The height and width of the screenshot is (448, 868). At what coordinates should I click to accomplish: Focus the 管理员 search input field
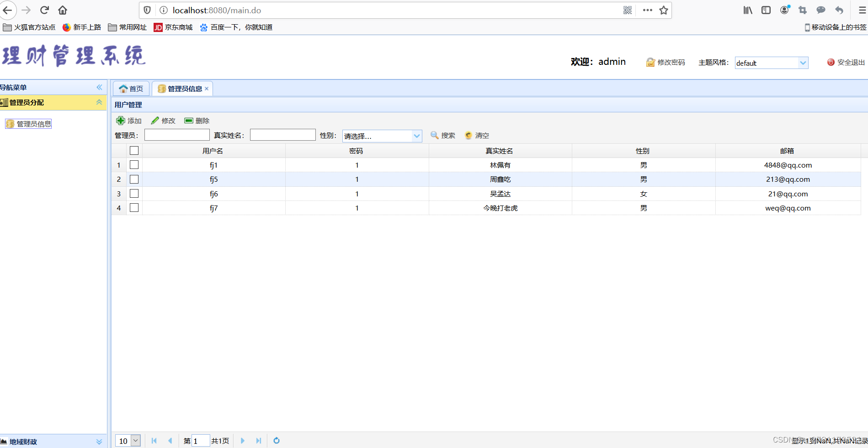pos(177,135)
